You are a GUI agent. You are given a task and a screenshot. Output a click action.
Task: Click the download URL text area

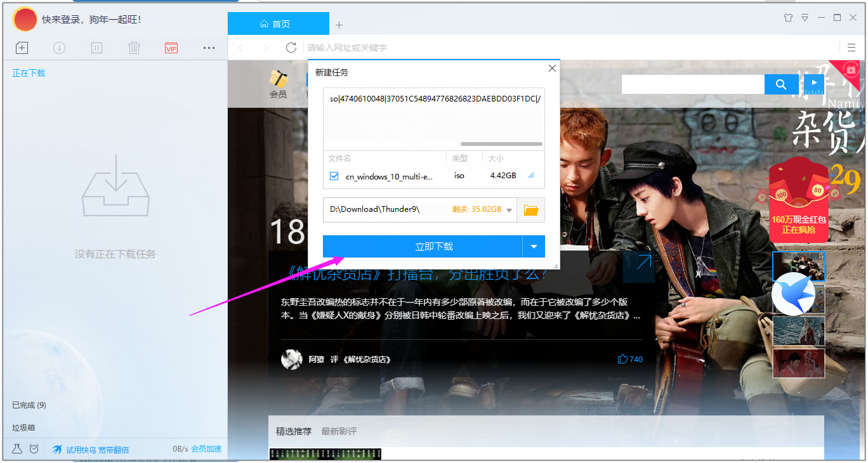[434, 118]
